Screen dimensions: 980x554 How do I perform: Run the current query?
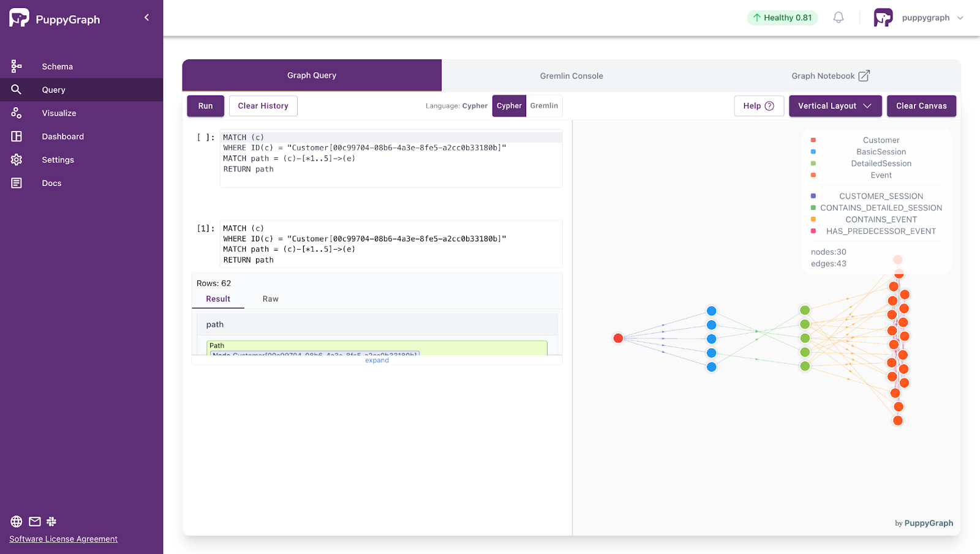coord(205,106)
